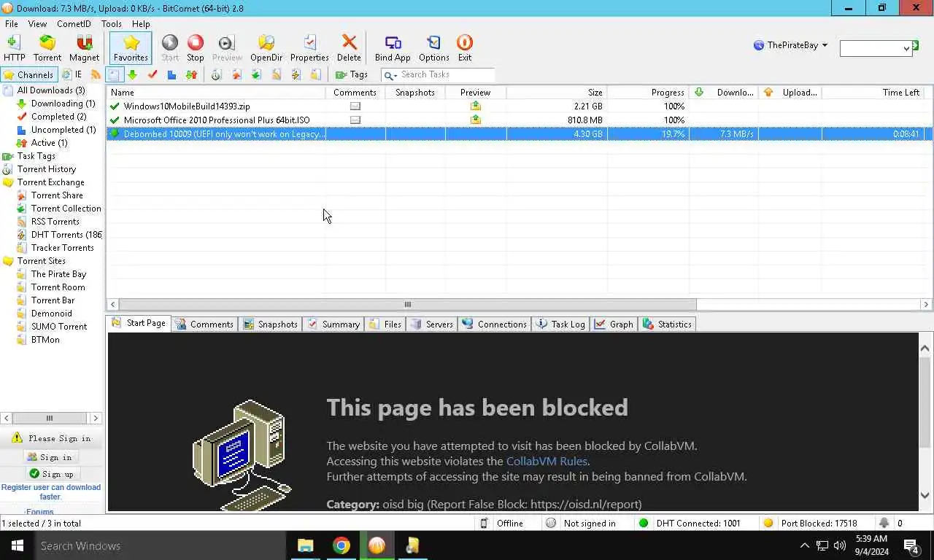Open Google Chrome from the taskbar
The width and height of the screenshot is (934, 560).
coord(341,545)
